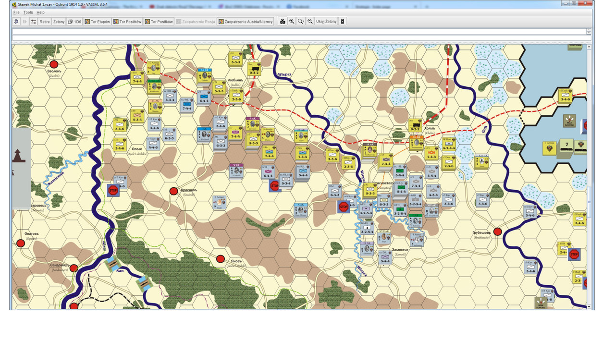Click the red Zwoleń city marker
This screenshot has width=615, height=364.
[54, 64]
